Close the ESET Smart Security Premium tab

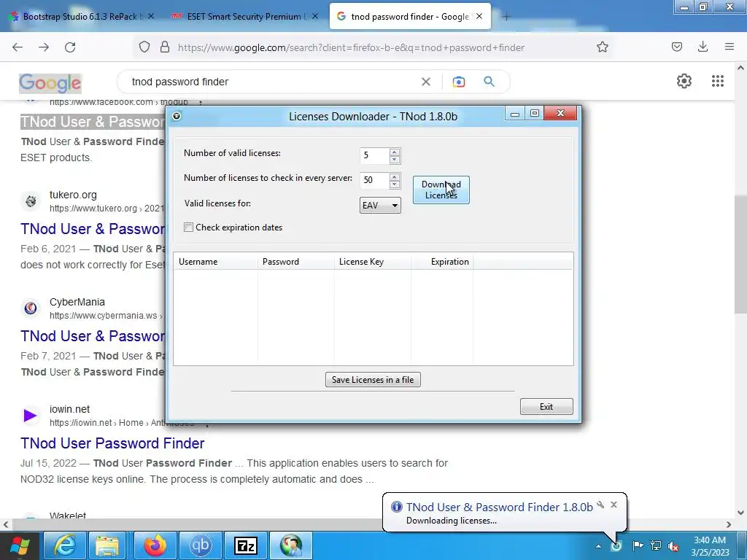315,16
